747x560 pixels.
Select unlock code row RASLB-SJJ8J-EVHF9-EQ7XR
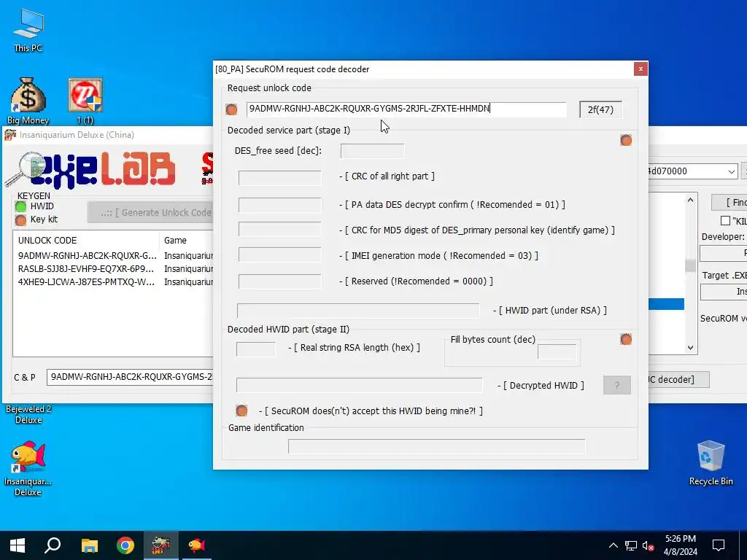[113, 269]
